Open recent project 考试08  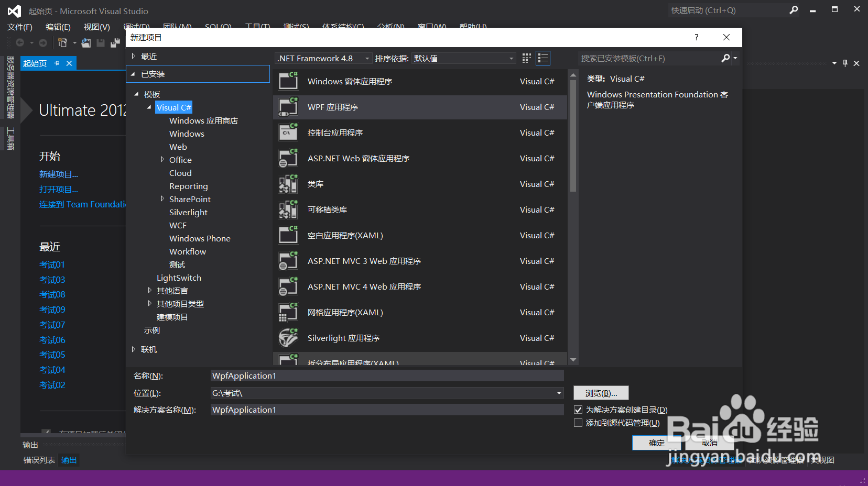tap(52, 294)
